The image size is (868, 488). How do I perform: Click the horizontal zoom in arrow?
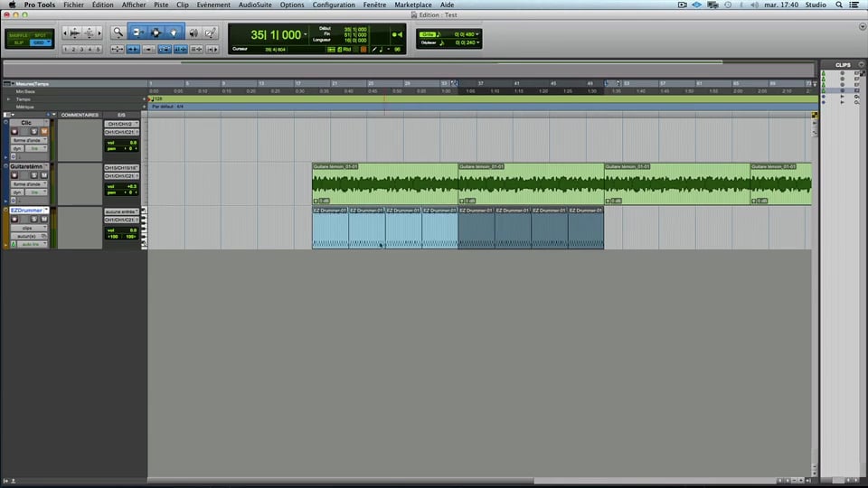point(99,33)
